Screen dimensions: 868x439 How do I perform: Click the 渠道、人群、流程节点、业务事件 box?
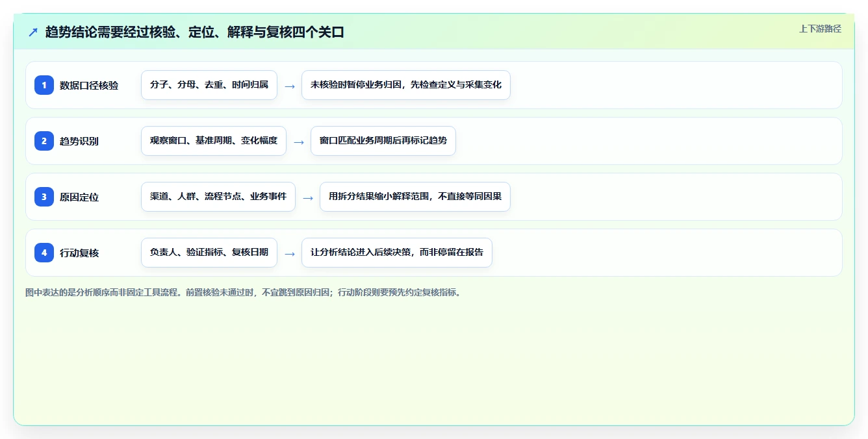pos(218,197)
